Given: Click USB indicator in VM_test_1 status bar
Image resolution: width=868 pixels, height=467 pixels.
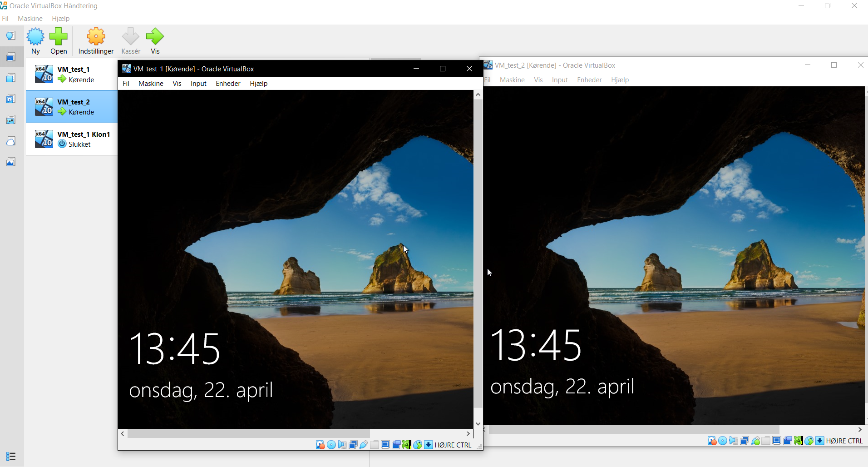Looking at the screenshot, I should 364,445.
